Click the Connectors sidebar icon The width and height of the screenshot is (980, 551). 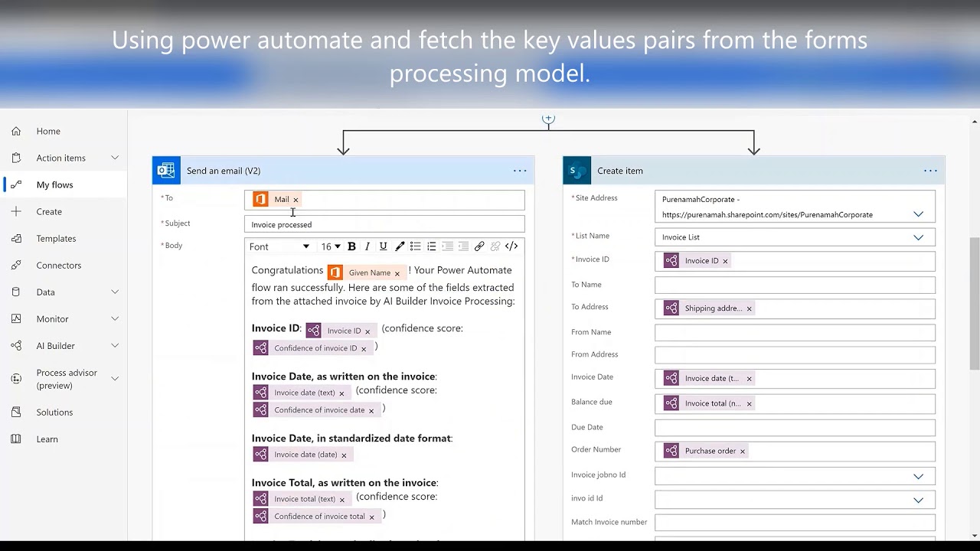(x=16, y=265)
